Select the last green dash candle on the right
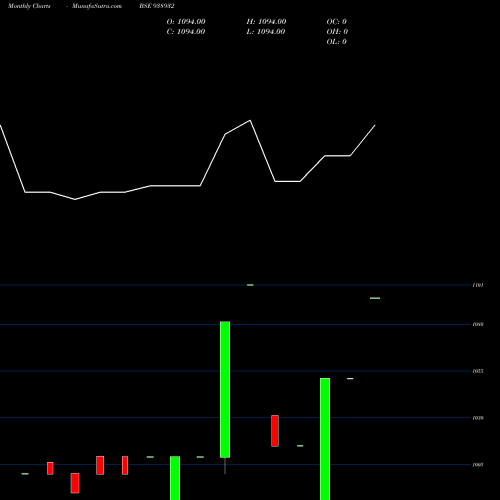 [375, 298]
